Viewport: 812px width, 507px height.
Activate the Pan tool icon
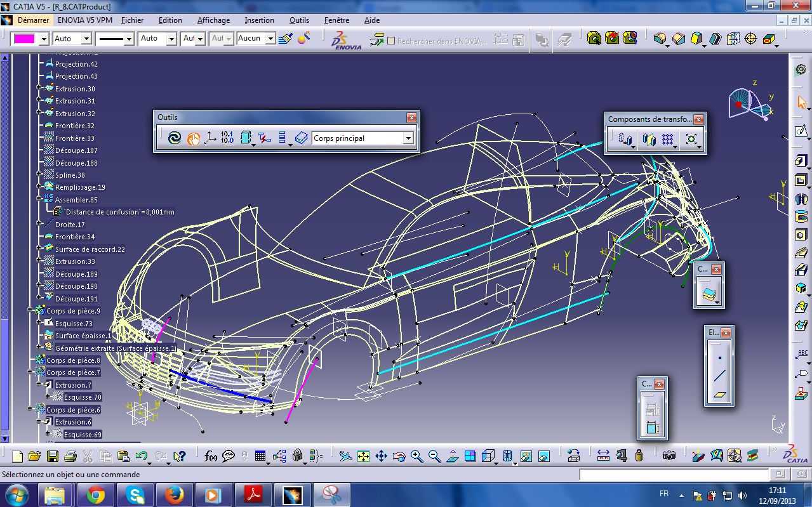click(x=381, y=456)
